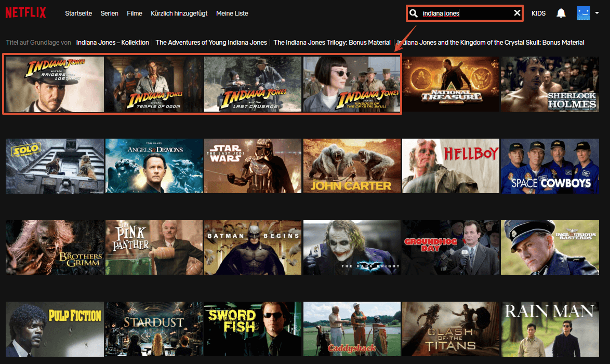Open the Angels & Demons title
Image resolution: width=610 pixels, height=364 pixels.
(154, 166)
